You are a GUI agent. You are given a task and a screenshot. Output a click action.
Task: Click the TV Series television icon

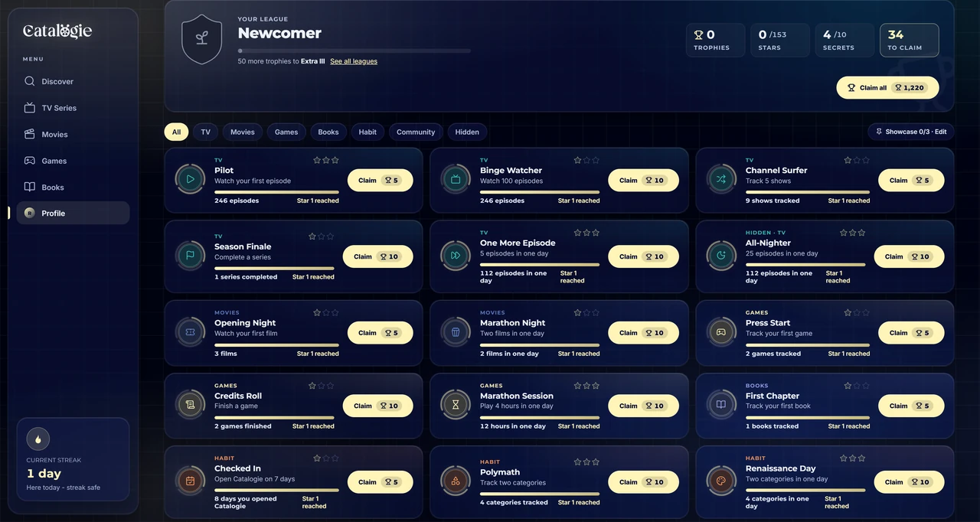point(30,108)
